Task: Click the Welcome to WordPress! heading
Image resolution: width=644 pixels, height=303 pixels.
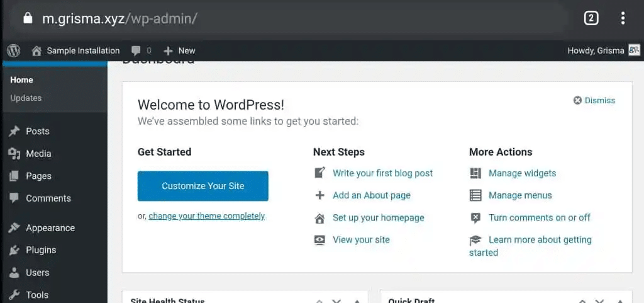Action: [211, 105]
